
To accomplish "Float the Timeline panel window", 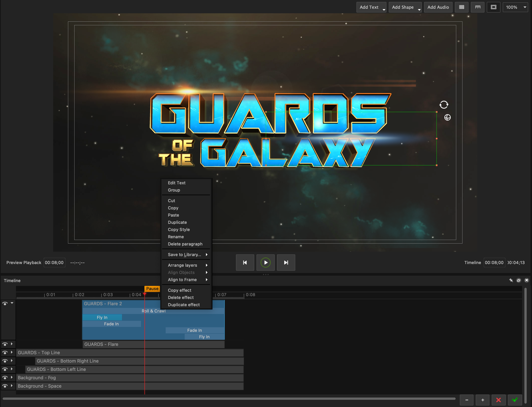I will click(519, 280).
